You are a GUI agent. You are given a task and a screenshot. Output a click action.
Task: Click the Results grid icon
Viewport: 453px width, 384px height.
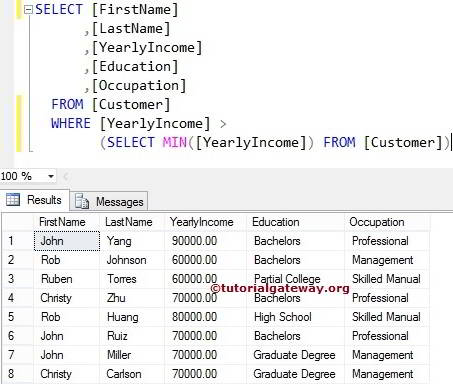(x=13, y=199)
